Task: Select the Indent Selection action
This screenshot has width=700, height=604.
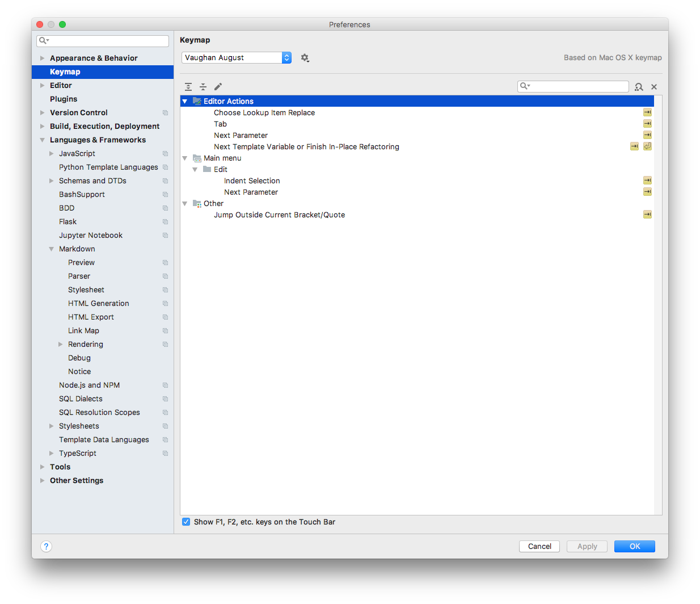Action: [x=251, y=181]
